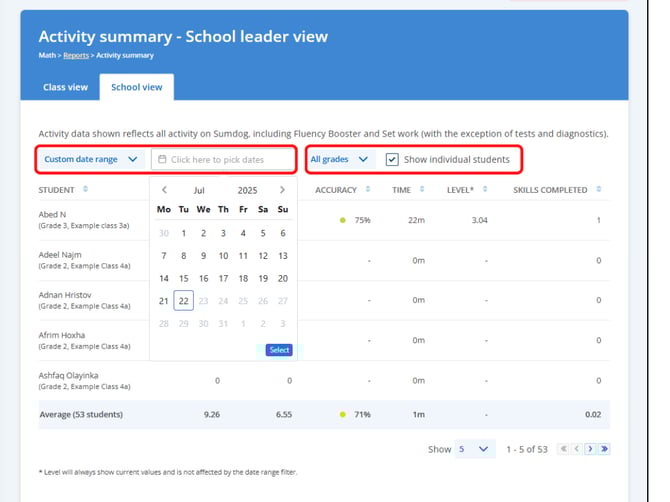
Task: Pick July 15 in the calendar
Action: coord(184,279)
